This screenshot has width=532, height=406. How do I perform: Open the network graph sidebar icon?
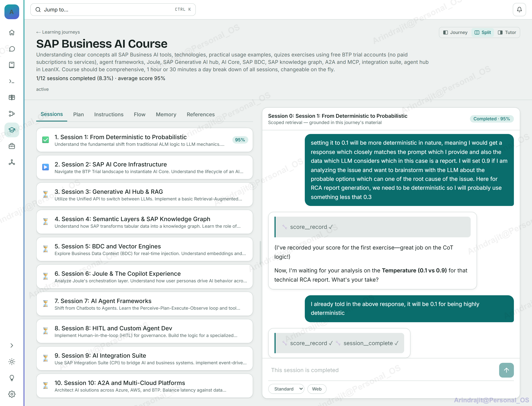tap(12, 162)
